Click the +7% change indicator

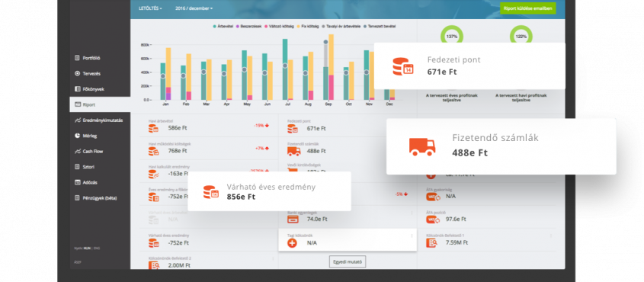pos(262,148)
